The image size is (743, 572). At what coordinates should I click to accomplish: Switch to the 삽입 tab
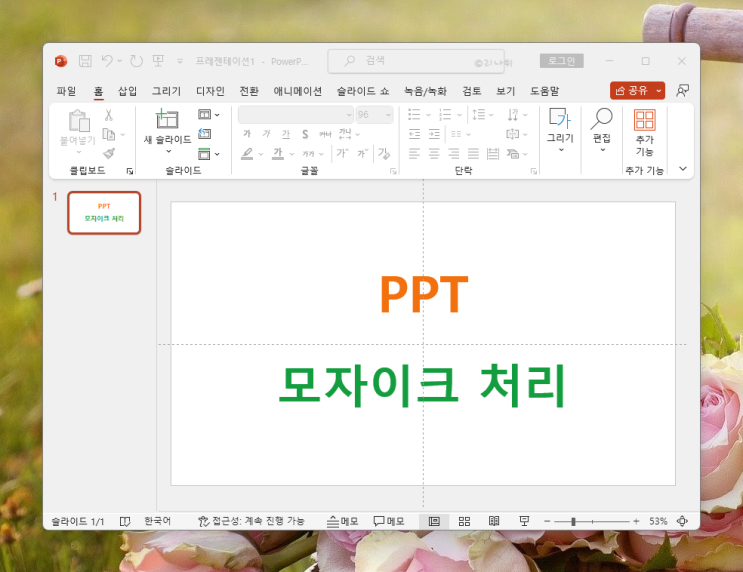pos(127,91)
